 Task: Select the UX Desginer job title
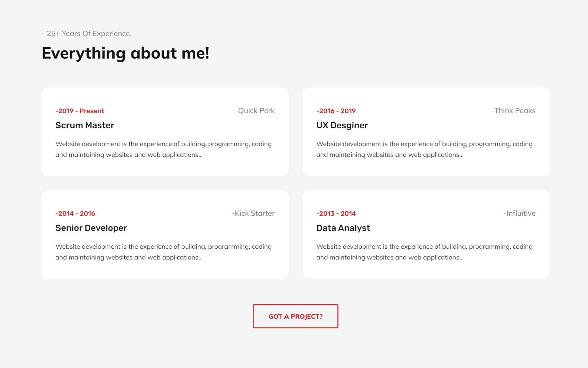(342, 125)
